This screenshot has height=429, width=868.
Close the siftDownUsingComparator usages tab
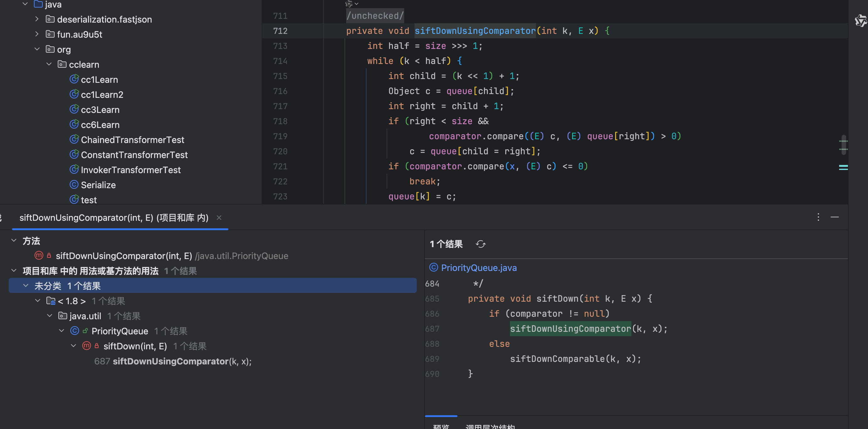tap(219, 218)
